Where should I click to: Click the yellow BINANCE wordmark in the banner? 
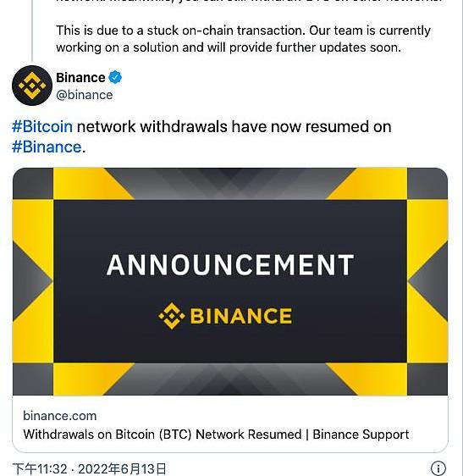pyautogui.click(x=241, y=316)
